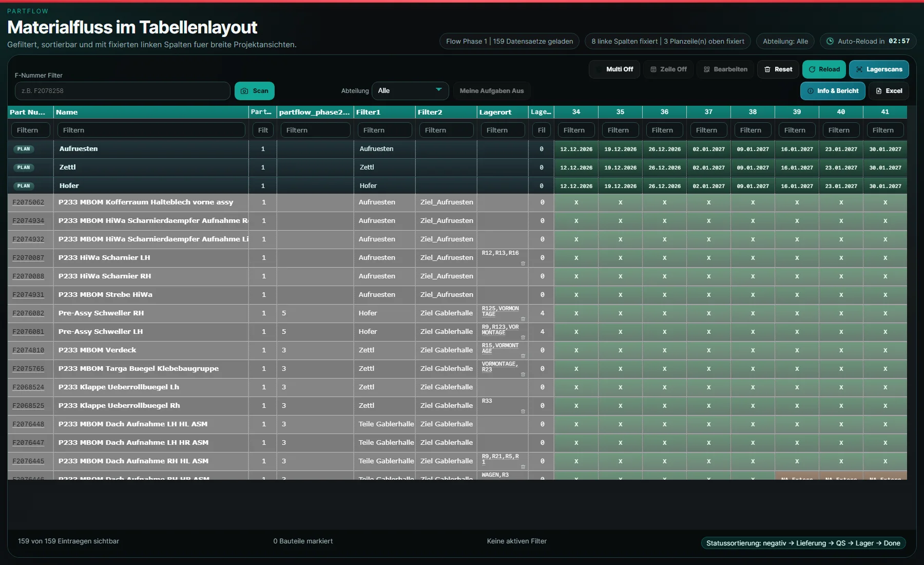Click trash icon in P233 MBOM Verdeck Lagerort

pyautogui.click(x=523, y=356)
